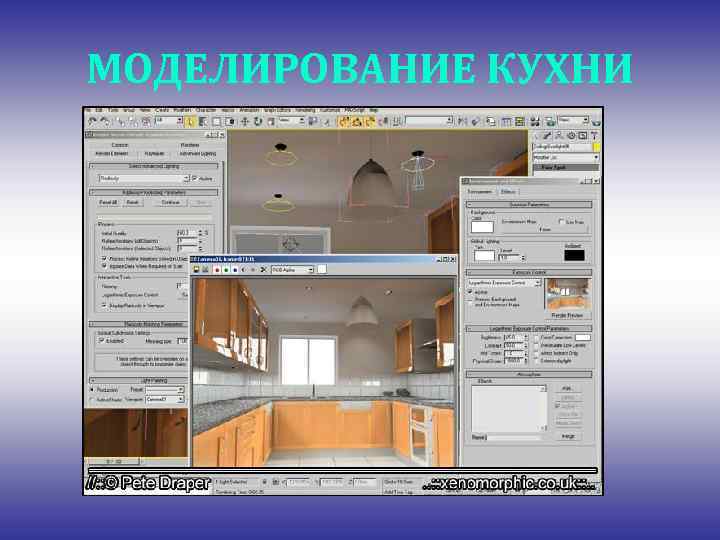Collapse the Select Advanced Lighting rollout
This screenshot has width=720, height=540.
click(x=154, y=166)
